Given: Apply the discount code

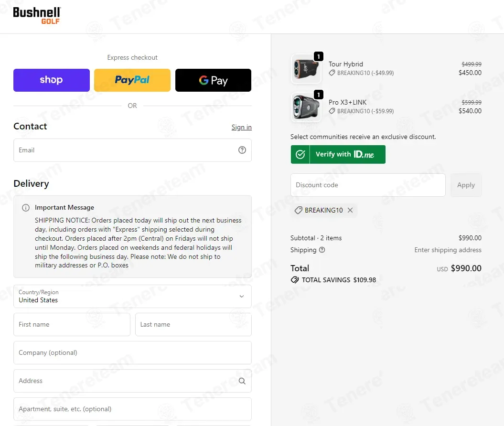Looking at the screenshot, I should click(x=466, y=185).
